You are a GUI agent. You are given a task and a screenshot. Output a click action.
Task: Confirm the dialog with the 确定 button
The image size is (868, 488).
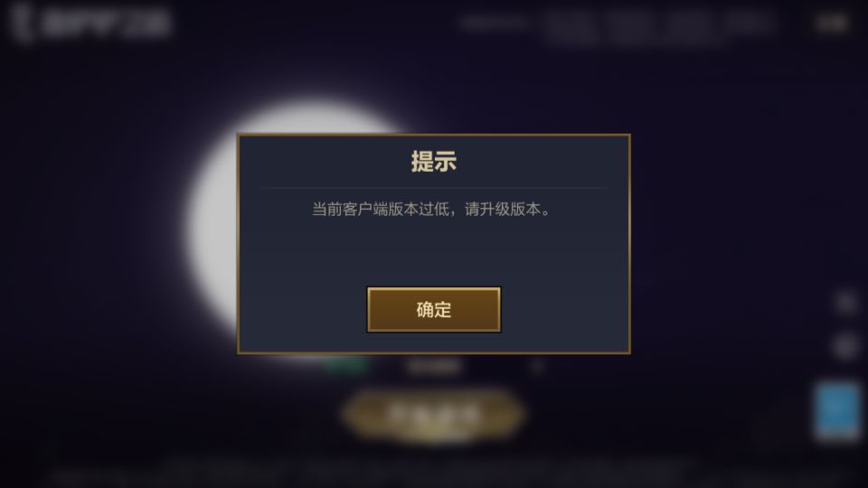(x=433, y=309)
